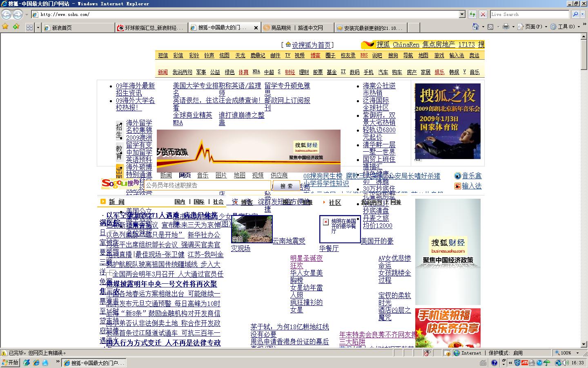
Task: Open the Live Search options dropdown arrow
Action: 583,14
